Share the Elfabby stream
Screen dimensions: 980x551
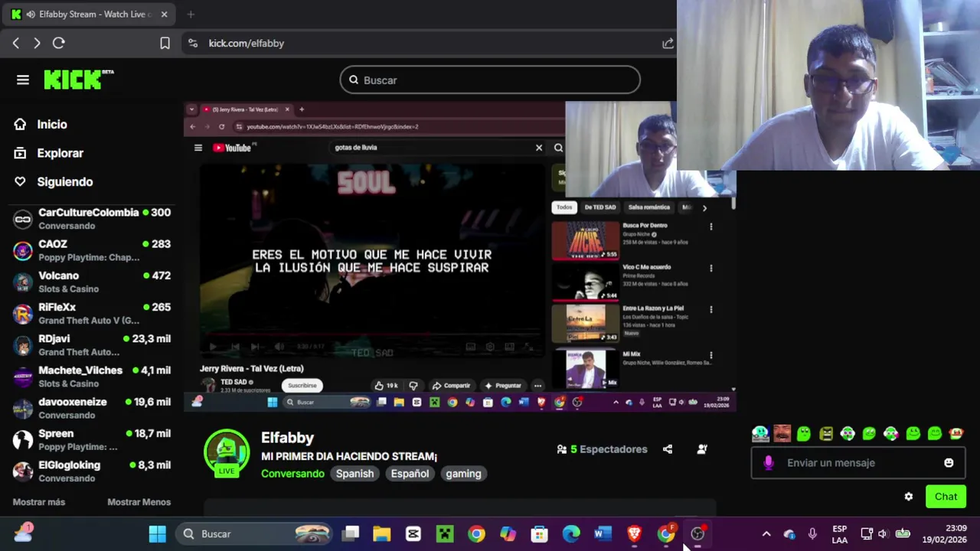(668, 449)
